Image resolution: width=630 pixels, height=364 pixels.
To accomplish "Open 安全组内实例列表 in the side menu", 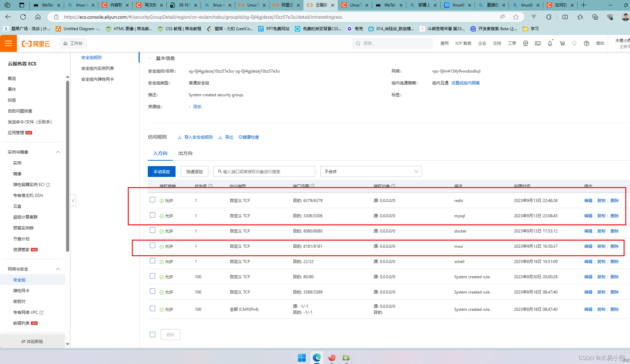I will (x=98, y=68).
